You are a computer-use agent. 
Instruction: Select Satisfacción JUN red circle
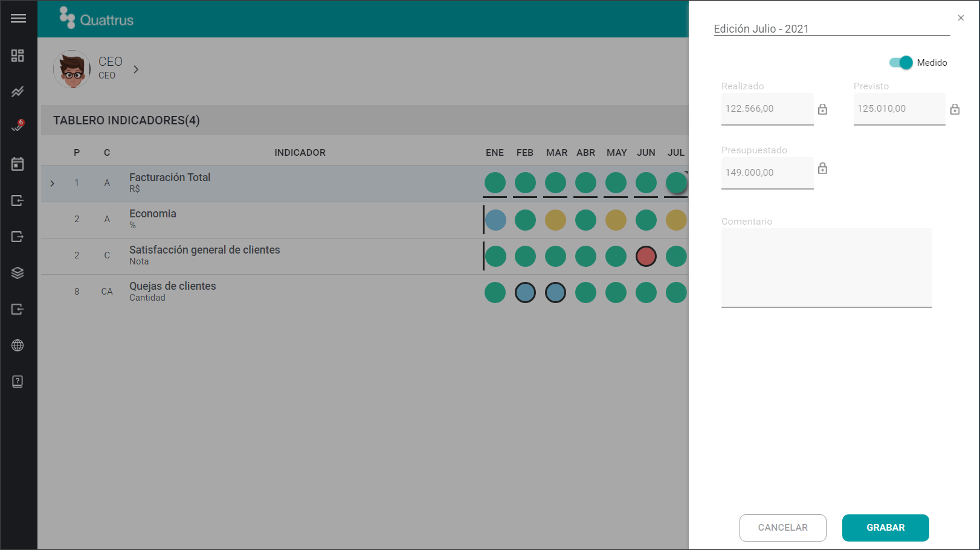pyautogui.click(x=646, y=256)
